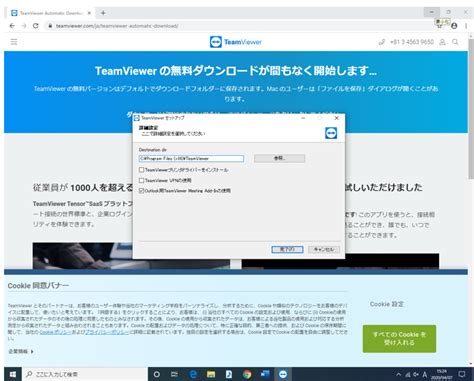
Task: Open the user account icon in site header
Action: (x=442, y=42)
